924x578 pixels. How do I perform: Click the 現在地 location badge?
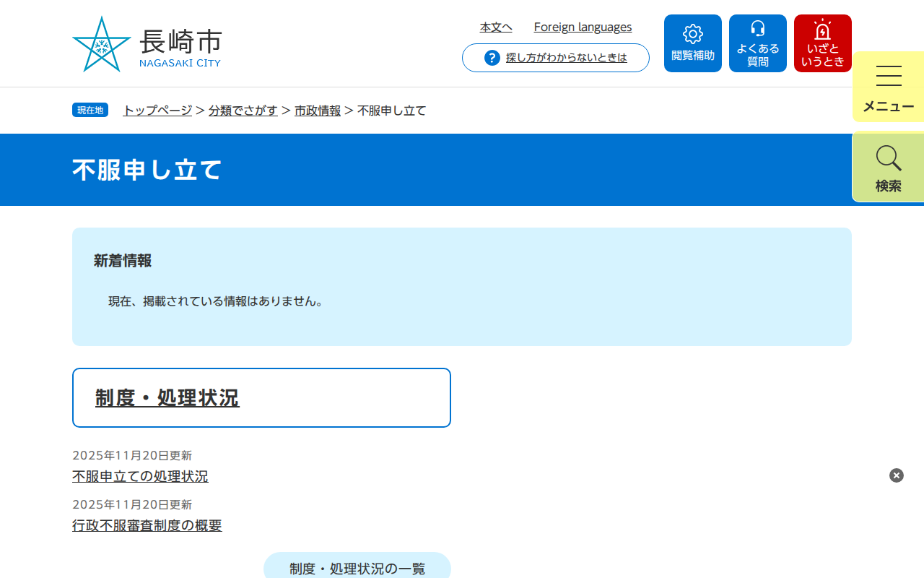pos(90,110)
